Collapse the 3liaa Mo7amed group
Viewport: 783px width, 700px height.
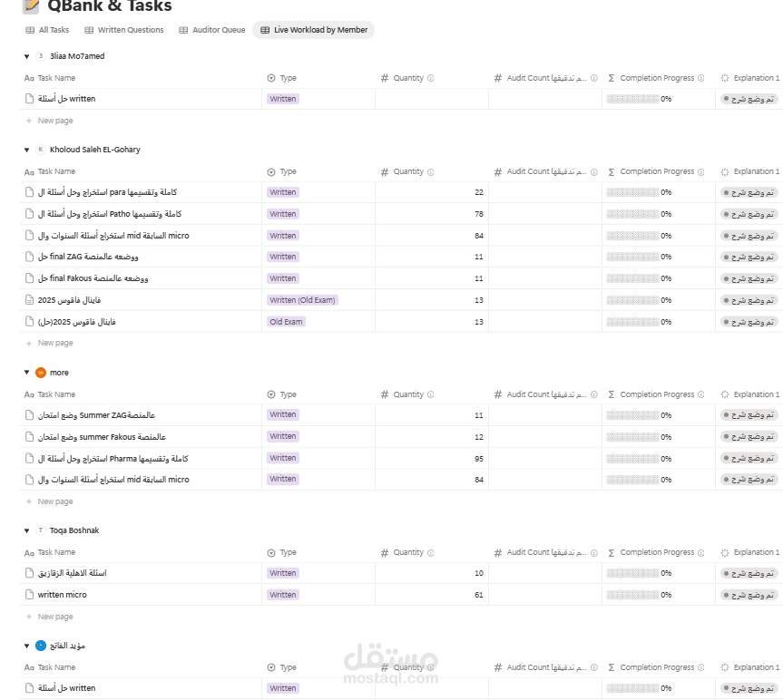point(27,56)
